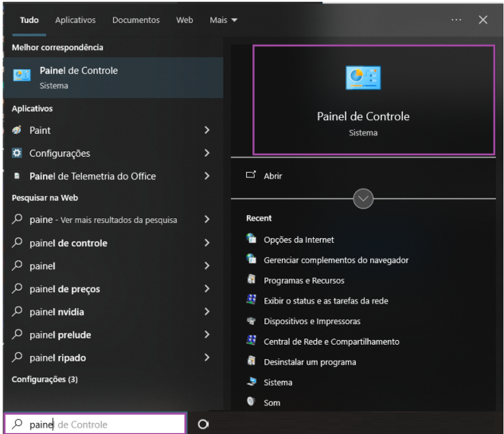Click the Exibir o status e as tarefas da rede icon
504x434 pixels.
(251, 299)
